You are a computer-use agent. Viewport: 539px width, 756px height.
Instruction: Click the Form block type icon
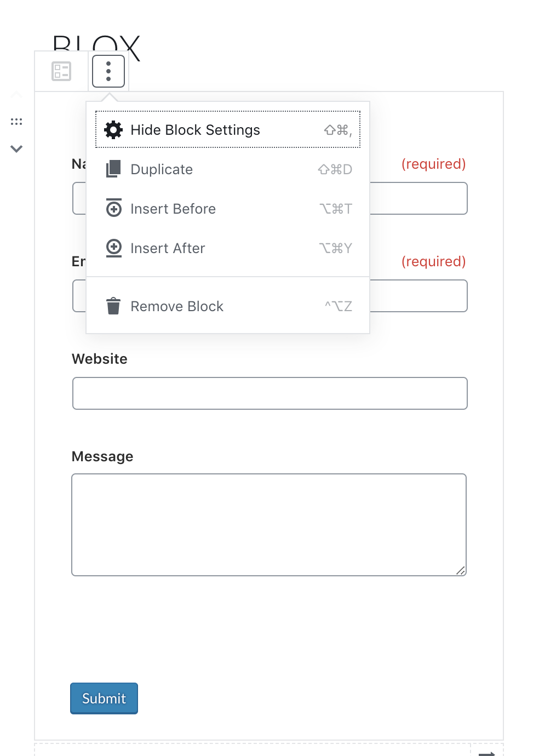tap(61, 71)
